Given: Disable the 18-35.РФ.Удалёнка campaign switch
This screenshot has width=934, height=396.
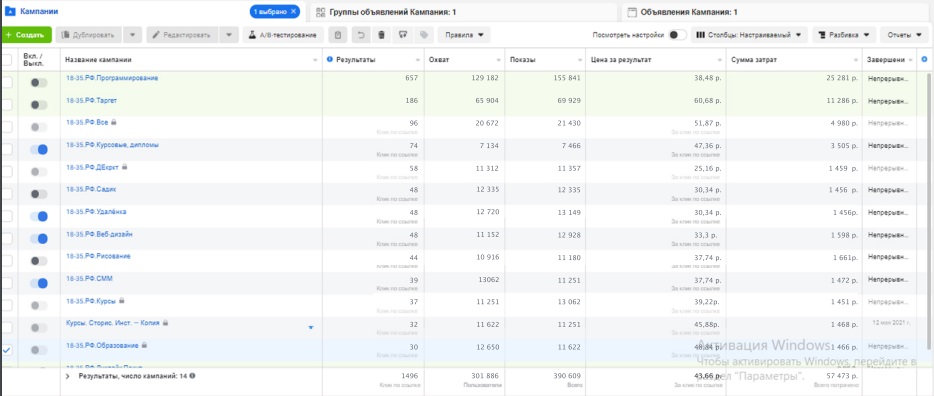Looking at the screenshot, I should pos(39,216).
